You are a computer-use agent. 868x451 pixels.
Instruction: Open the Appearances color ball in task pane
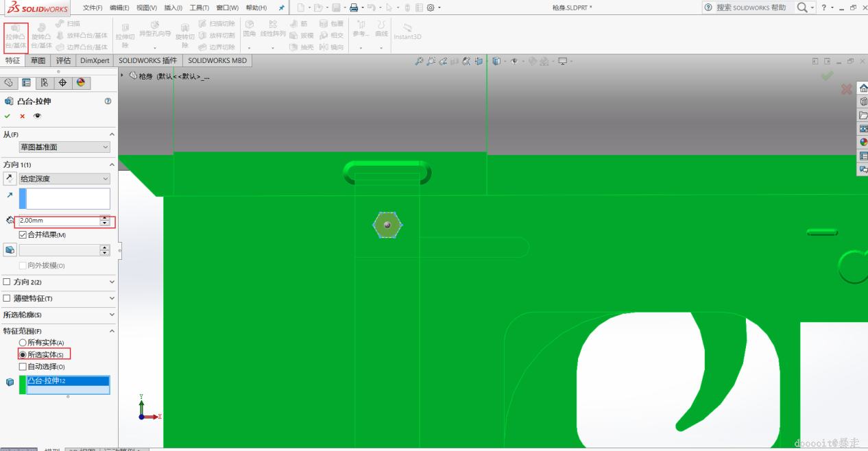[x=863, y=142]
